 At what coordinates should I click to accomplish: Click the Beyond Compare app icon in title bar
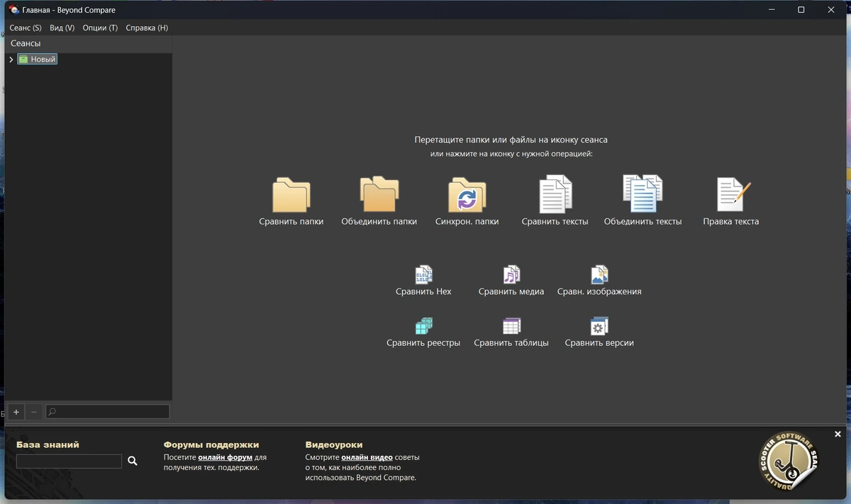point(14,10)
